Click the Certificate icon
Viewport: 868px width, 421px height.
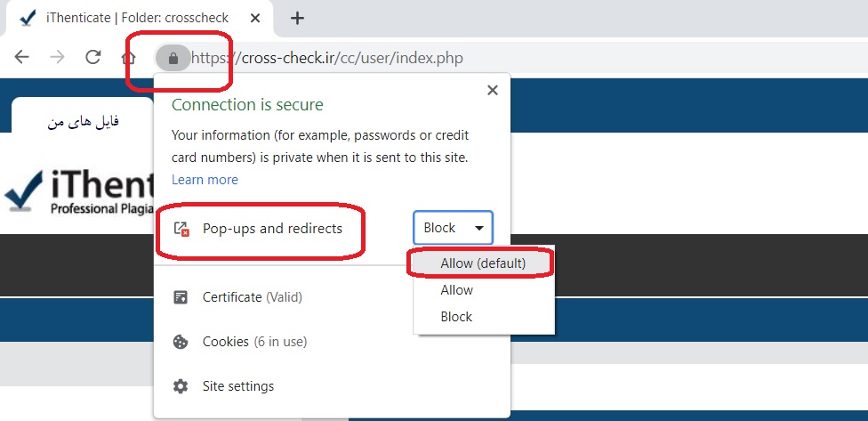click(181, 297)
